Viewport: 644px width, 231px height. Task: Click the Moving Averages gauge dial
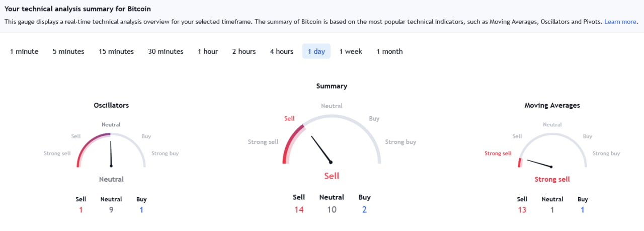(x=552, y=150)
